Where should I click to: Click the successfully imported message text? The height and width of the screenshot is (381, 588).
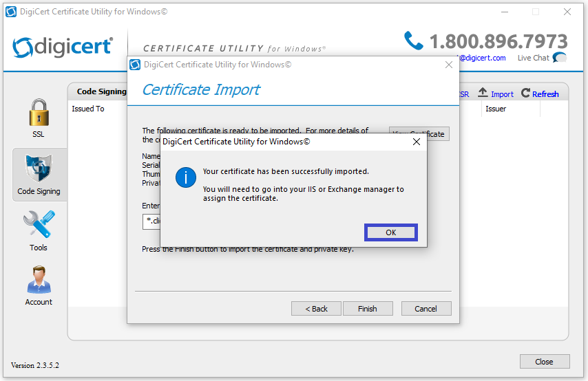point(286,171)
